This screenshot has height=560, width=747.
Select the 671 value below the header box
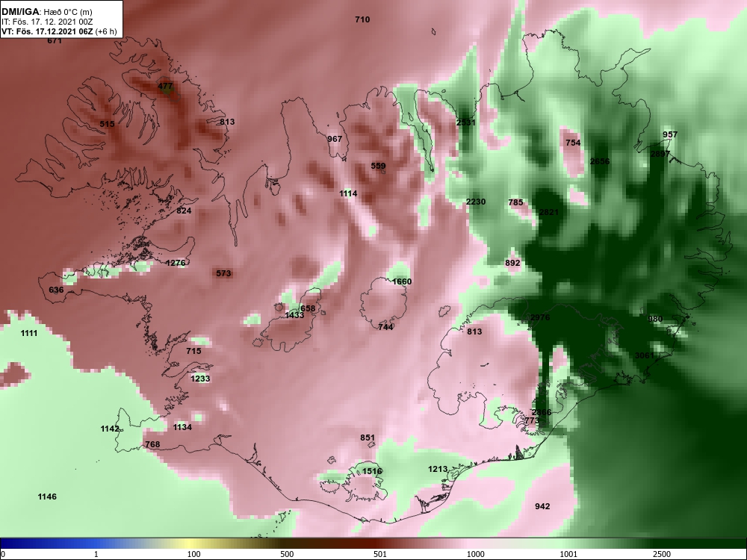pos(55,41)
